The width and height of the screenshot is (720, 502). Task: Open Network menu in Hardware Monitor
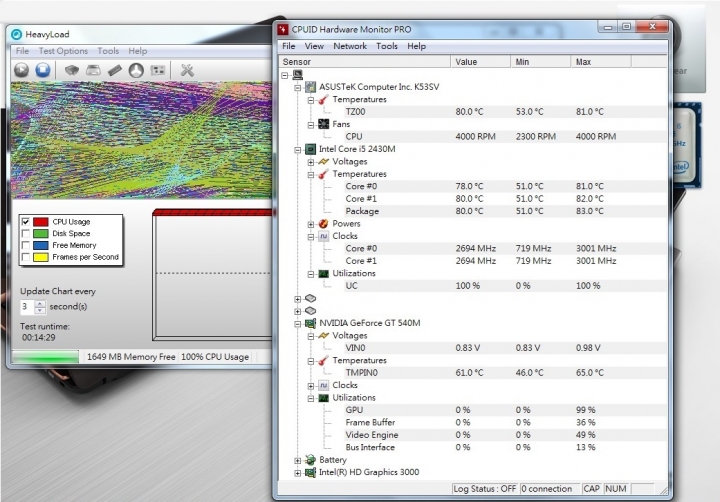[350, 46]
